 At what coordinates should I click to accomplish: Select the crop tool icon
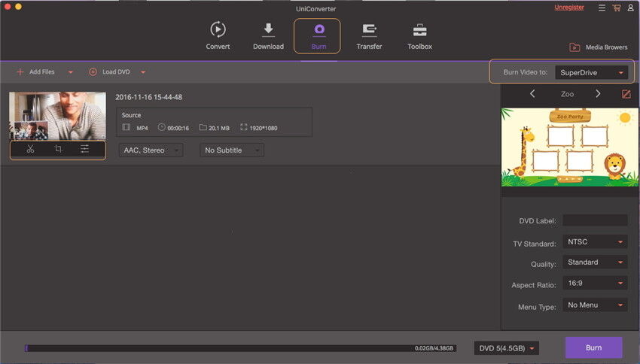point(58,149)
